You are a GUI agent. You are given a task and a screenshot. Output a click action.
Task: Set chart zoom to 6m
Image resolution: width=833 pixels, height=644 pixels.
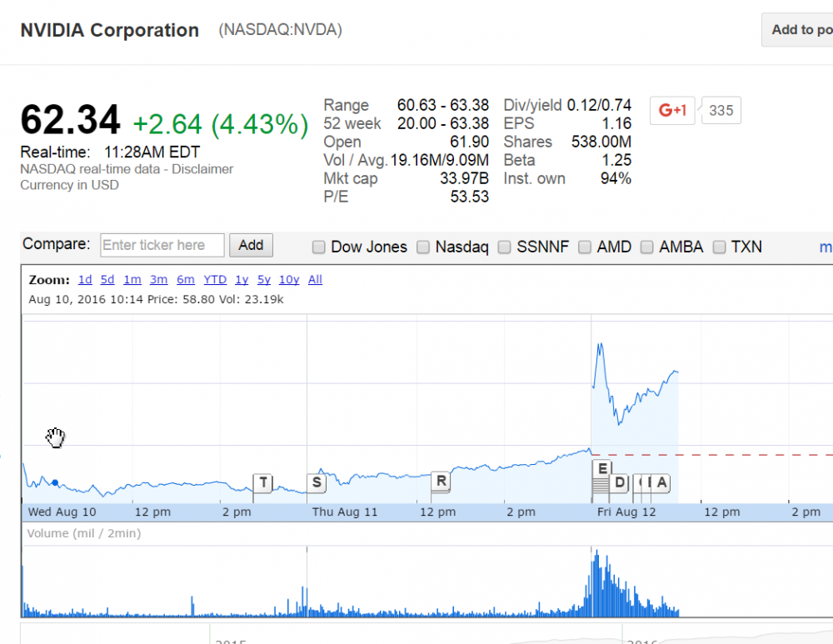tap(186, 279)
